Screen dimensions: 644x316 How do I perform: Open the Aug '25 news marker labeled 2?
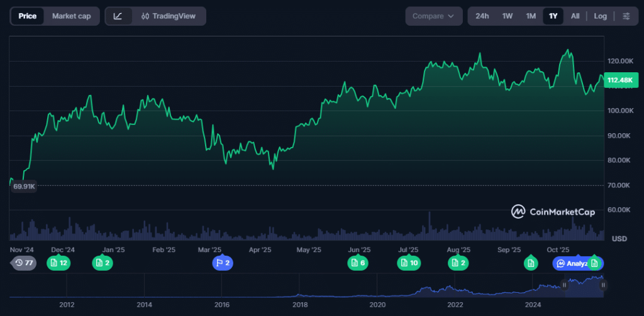pos(458,263)
